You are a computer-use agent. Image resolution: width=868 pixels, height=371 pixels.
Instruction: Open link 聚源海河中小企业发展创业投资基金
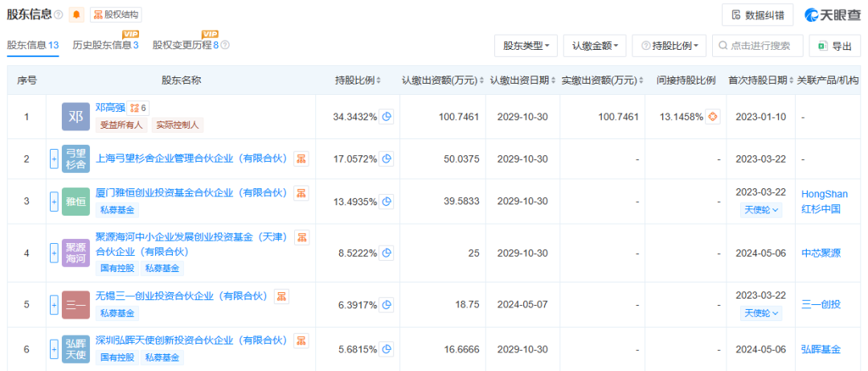(192, 245)
